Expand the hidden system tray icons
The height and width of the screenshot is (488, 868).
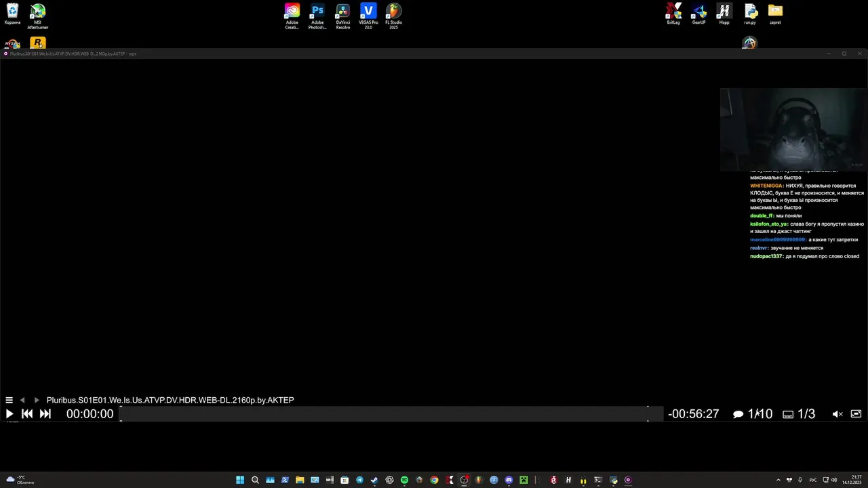[778, 480]
